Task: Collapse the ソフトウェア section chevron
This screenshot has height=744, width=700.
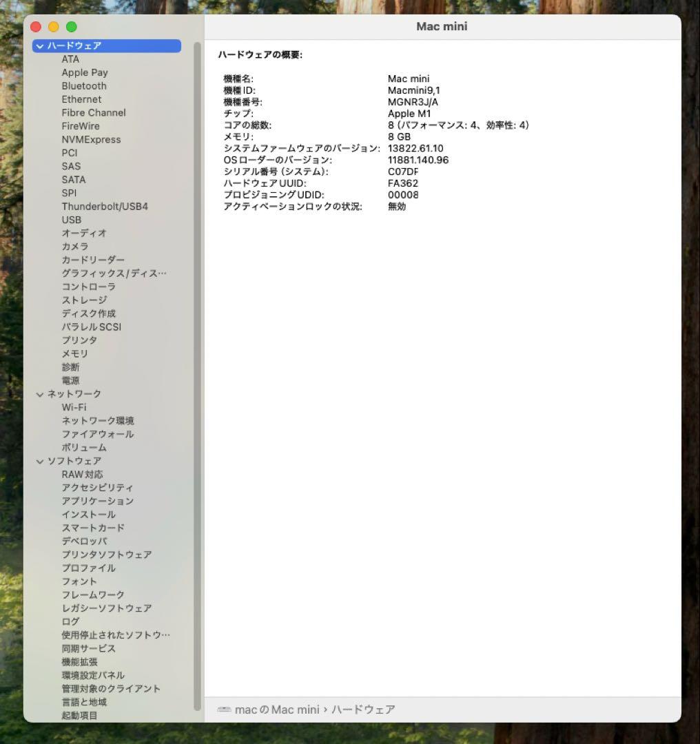Action: click(40, 461)
